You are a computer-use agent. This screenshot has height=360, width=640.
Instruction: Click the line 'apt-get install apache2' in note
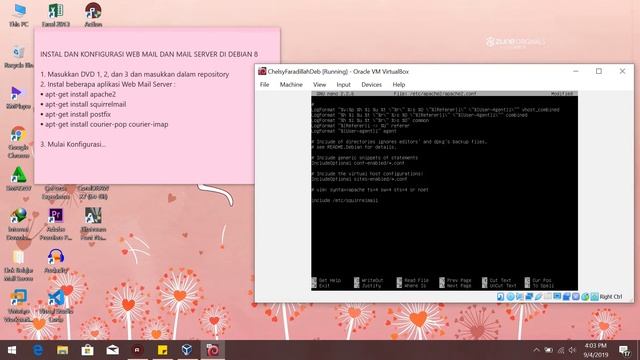point(80,94)
